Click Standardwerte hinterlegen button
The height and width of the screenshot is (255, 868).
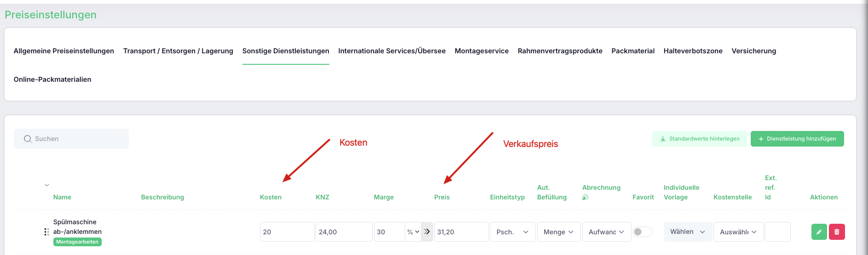point(700,139)
